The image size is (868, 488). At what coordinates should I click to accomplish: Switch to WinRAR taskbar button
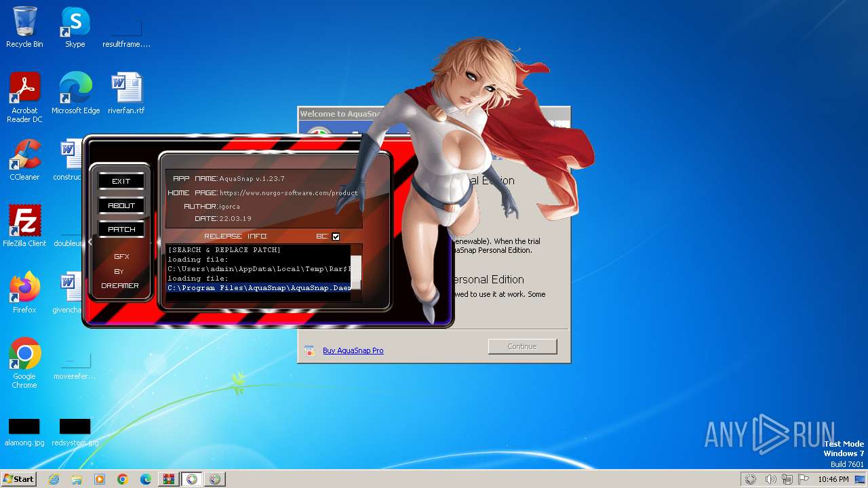pos(169,479)
